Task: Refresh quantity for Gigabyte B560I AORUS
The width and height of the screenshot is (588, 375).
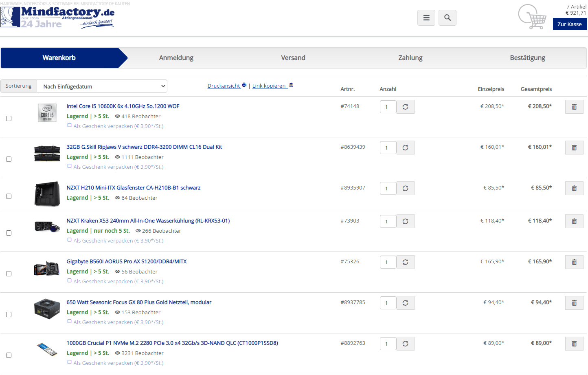Action: pyautogui.click(x=406, y=262)
